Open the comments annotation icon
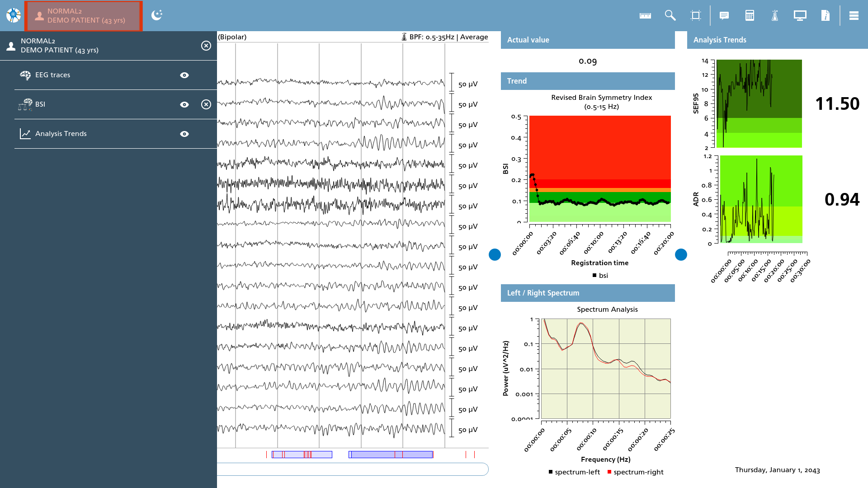The height and width of the screenshot is (488, 868). (724, 15)
